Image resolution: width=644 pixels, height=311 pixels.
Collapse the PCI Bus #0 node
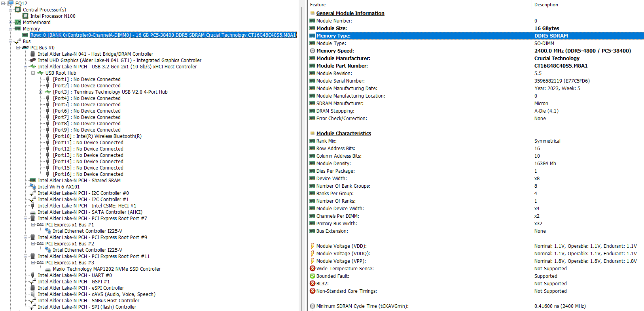coord(18,47)
